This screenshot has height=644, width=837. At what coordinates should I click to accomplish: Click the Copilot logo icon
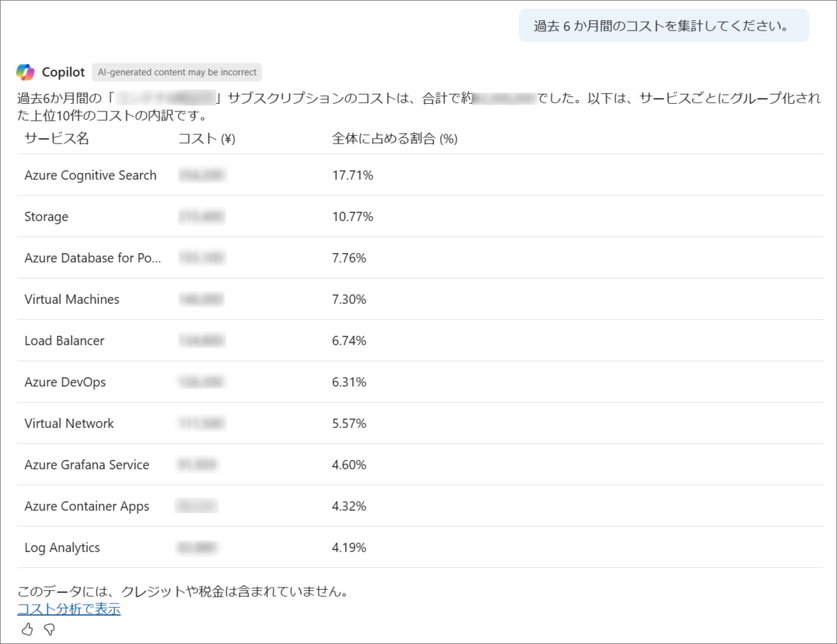(x=26, y=72)
